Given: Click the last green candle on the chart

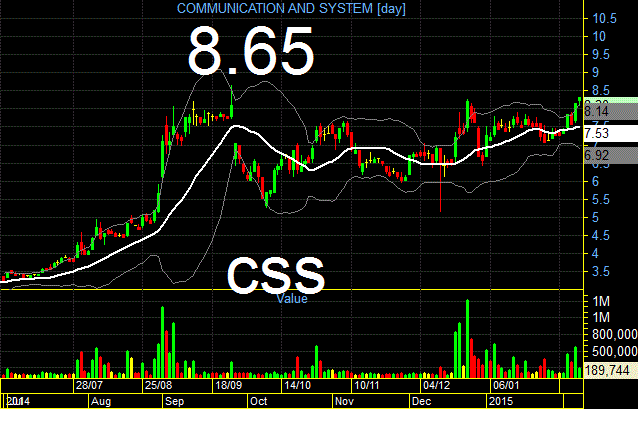Looking at the screenshot, I should (x=579, y=101).
